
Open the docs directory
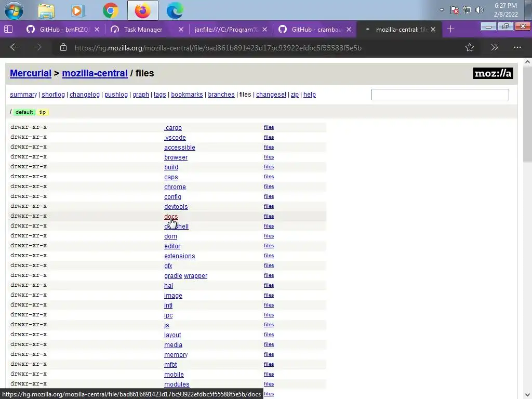tap(170, 217)
